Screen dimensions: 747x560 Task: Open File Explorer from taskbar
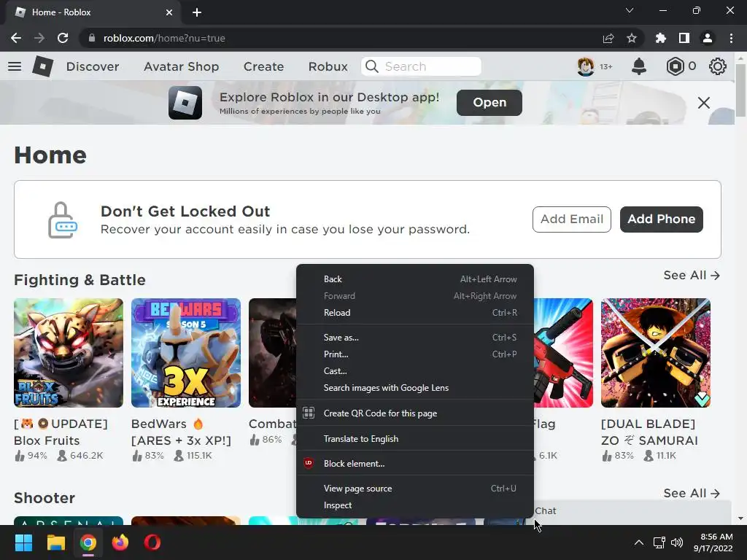55,542
